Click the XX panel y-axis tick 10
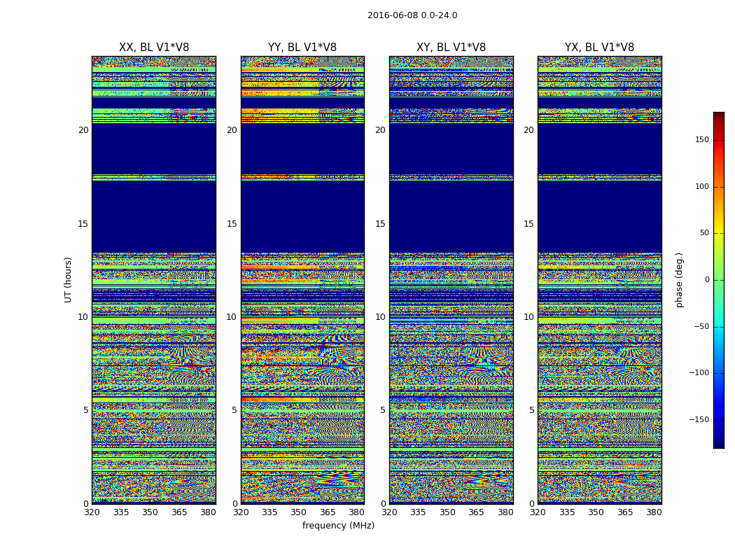735x560 pixels. [x=83, y=317]
